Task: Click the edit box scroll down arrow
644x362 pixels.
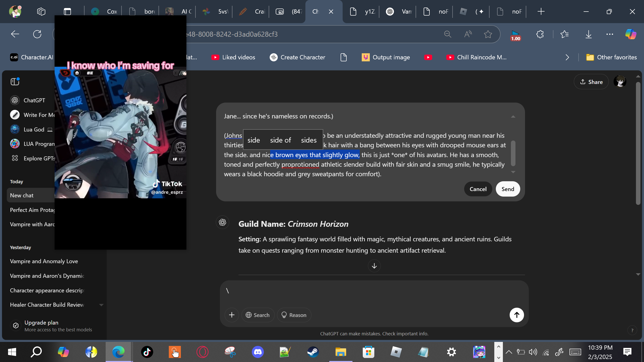Action: (513, 172)
